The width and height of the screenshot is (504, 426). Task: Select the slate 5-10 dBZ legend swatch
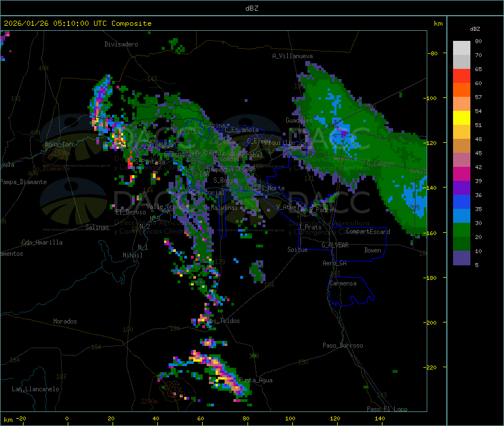pyautogui.click(x=461, y=258)
